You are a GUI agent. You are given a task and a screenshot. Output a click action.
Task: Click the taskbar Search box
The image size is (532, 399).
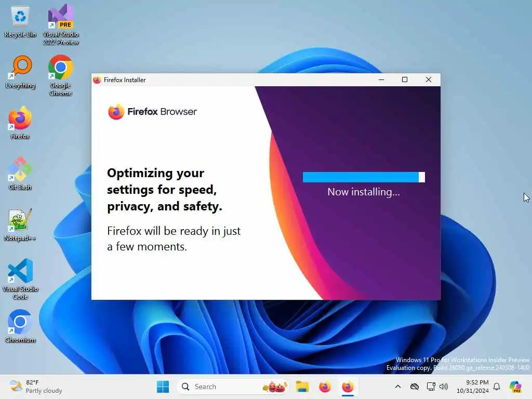233,387
